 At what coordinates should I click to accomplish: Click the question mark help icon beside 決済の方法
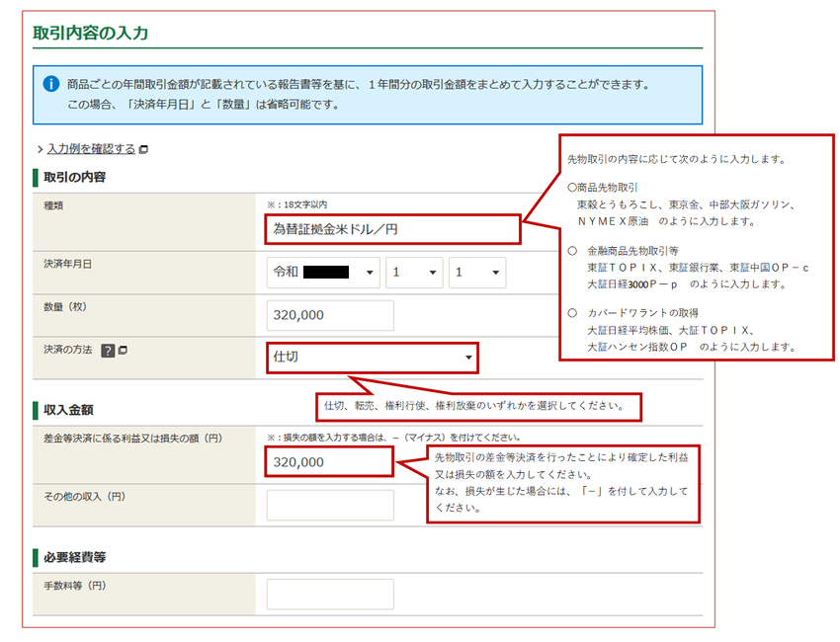click(108, 351)
